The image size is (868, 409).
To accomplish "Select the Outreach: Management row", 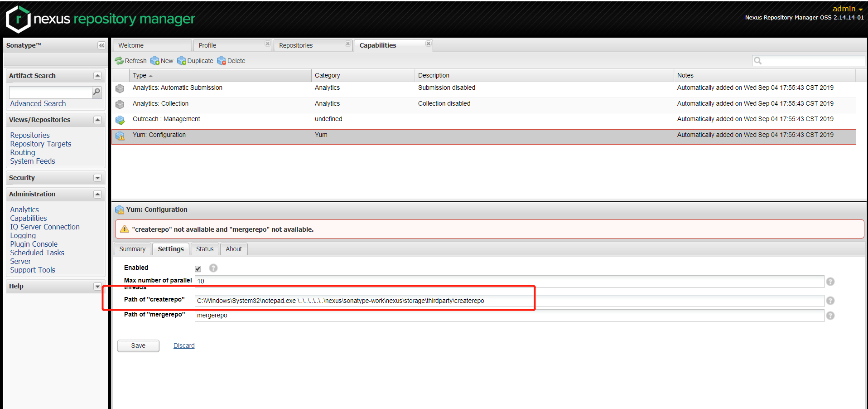I will (166, 119).
